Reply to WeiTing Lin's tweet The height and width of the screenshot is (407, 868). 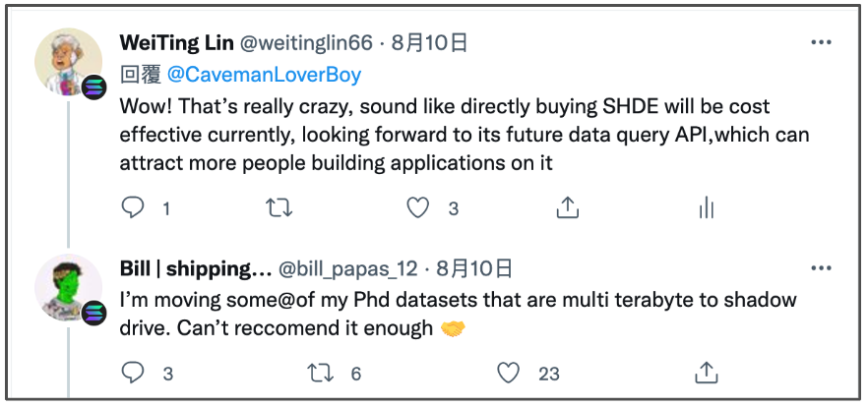click(x=133, y=207)
